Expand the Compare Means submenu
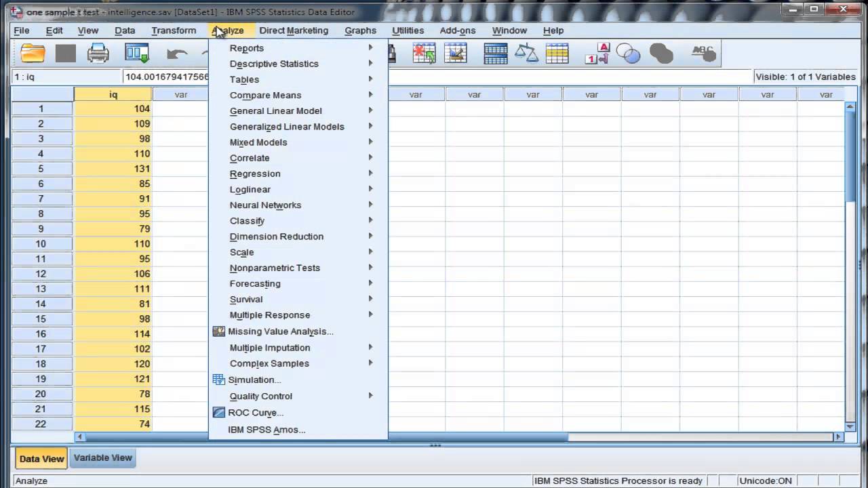868x488 pixels. (298, 95)
